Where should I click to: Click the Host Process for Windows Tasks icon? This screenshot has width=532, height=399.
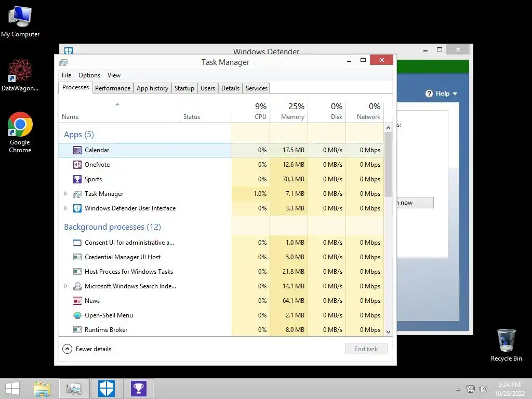point(77,272)
